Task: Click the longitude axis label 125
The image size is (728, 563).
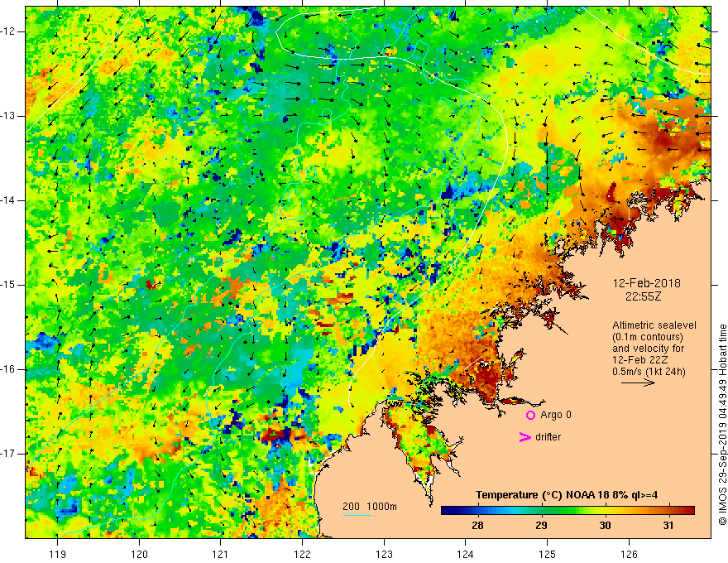Action: tap(547, 554)
